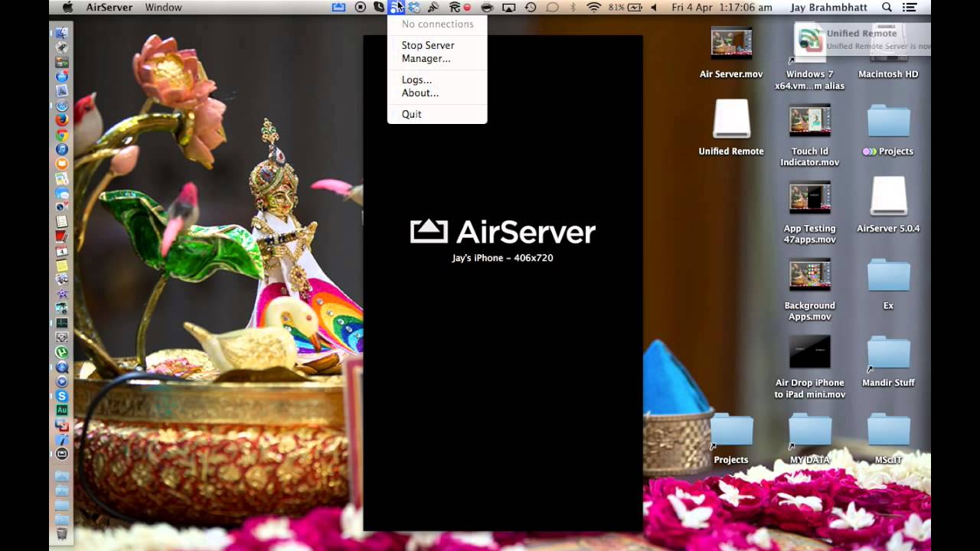Image resolution: width=980 pixels, height=551 pixels.
Task: Click the Unified Remote notification banner
Action: tap(862, 39)
